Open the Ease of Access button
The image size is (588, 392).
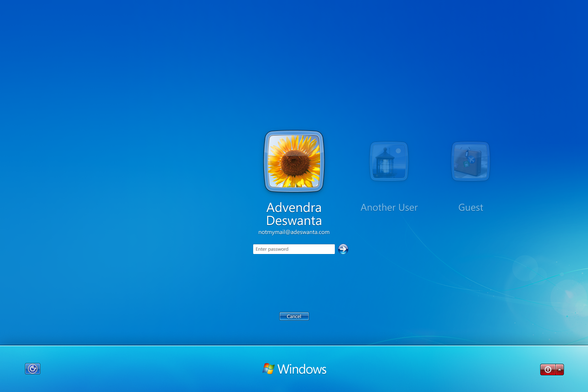pyautogui.click(x=33, y=369)
